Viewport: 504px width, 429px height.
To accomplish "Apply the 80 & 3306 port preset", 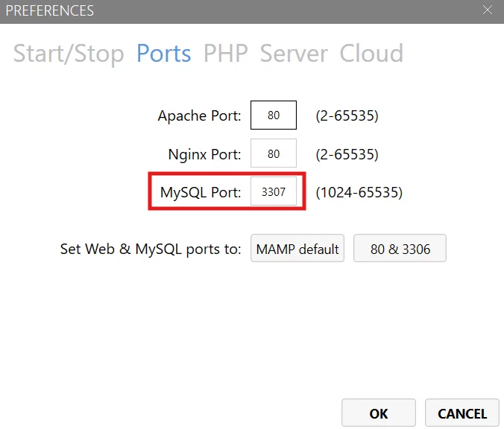I will coord(400,248).
